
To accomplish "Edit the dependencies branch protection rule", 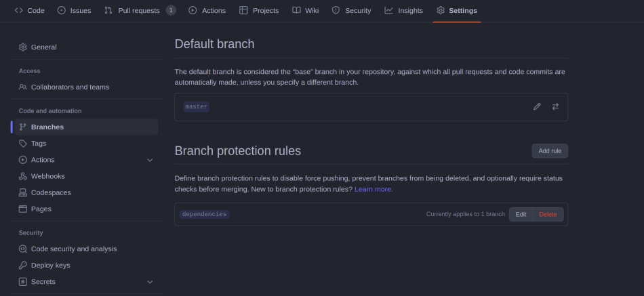I will pyautogui.click(x=521, y=214).
